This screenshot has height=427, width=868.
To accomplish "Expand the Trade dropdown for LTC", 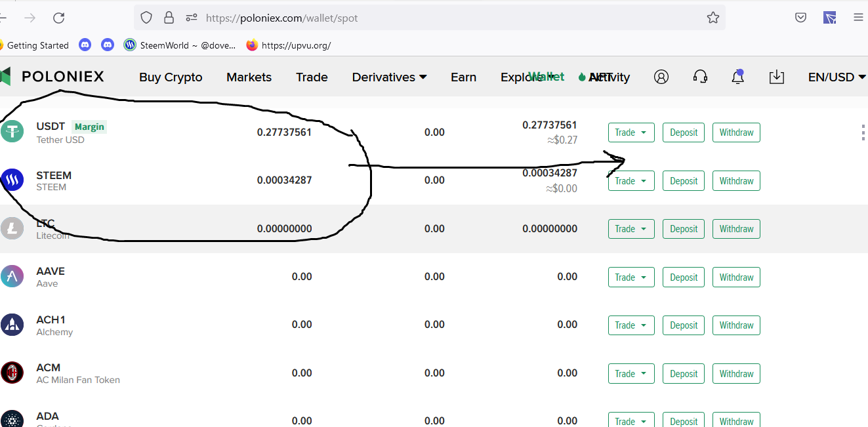I will 631,229.
